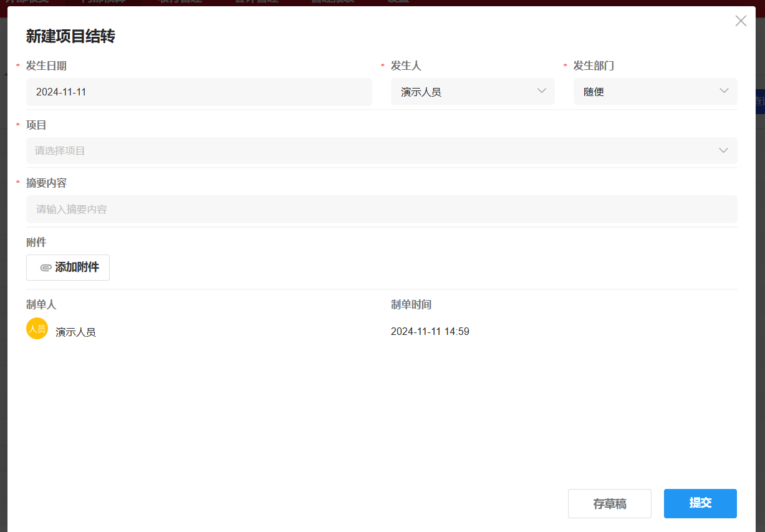The image size is (765, 532).
Task: Click the chevron arrow in 项目 field
Action: [x=723, y=150]
